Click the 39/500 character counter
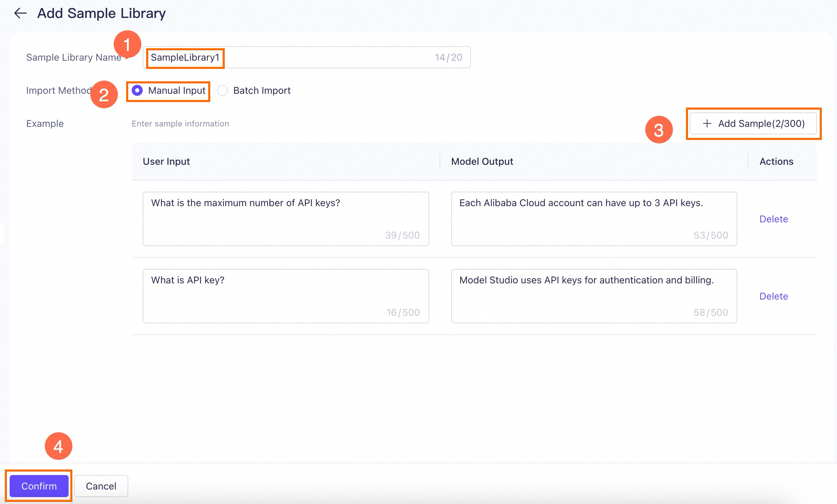This screenshot has height=504, width=837. [x=402, y=235]
